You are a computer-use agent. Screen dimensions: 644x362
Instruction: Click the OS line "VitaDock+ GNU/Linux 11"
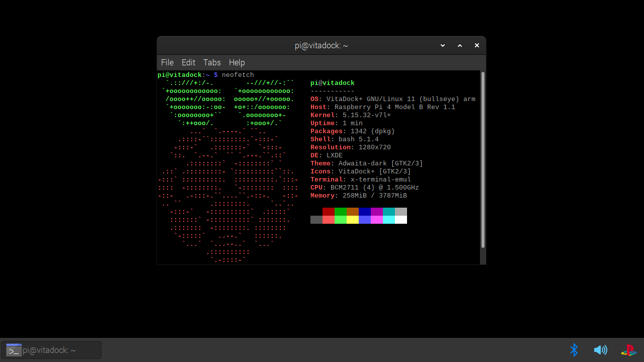pyautogui.click(x=371, y=99)
